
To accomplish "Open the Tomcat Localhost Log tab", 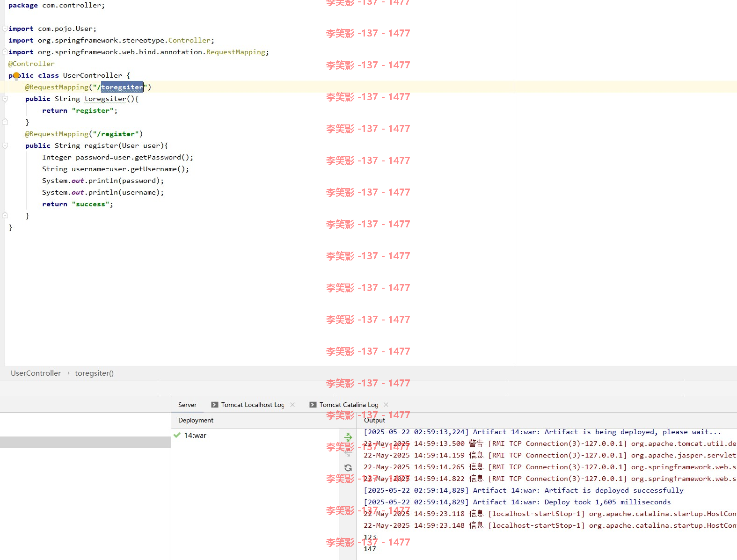I will pyautogui.click(x=253, y=405).
